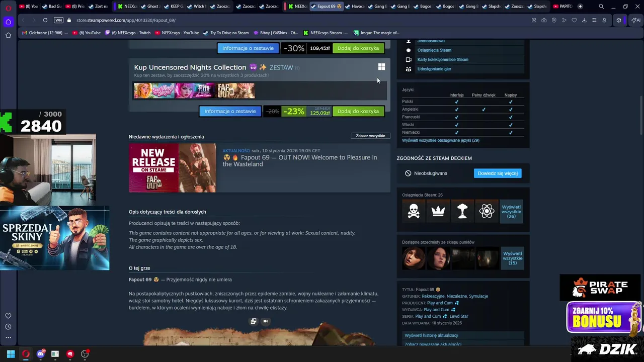Select the mushroom cloud achievement icon
Screen dimensions: 644x362
coord(462,212)
